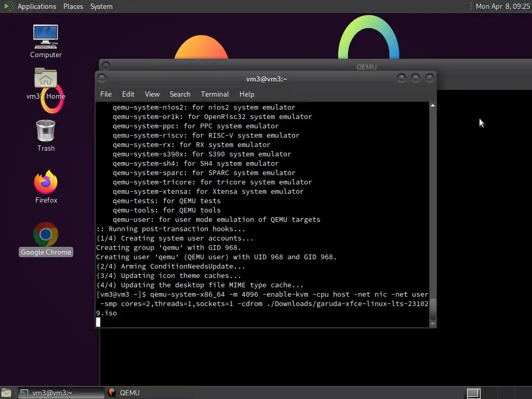
Task: Click the line 'qemu-system-ppc: for PPC system emulator'
Action: (195, 126)
